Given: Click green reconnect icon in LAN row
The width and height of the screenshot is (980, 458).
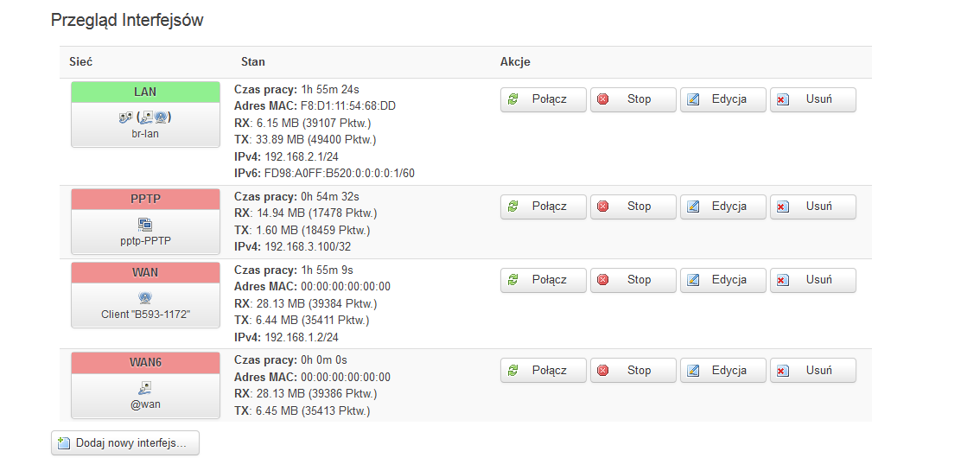Looking at the screenshot, I should coord(513,99).
